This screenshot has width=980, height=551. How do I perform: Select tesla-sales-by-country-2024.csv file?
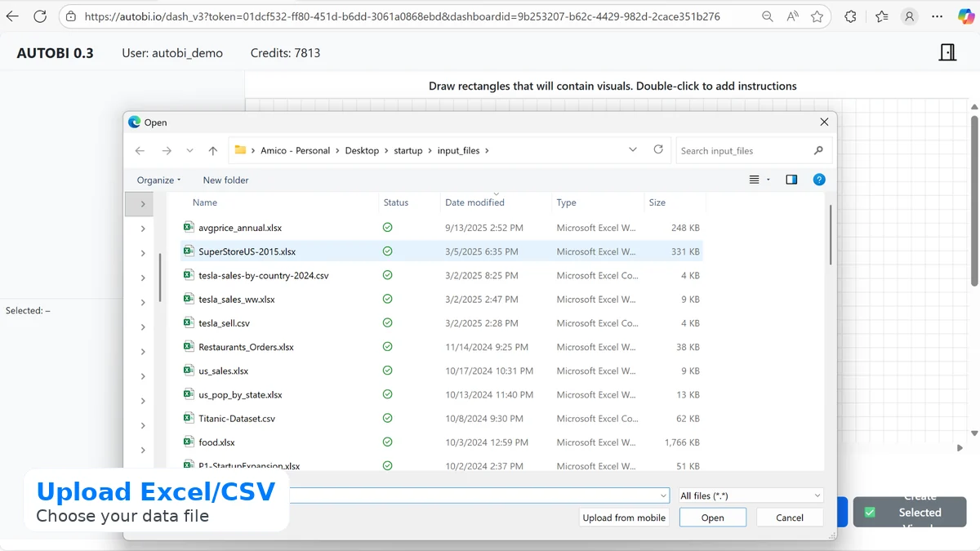click(x=441, y=275)
